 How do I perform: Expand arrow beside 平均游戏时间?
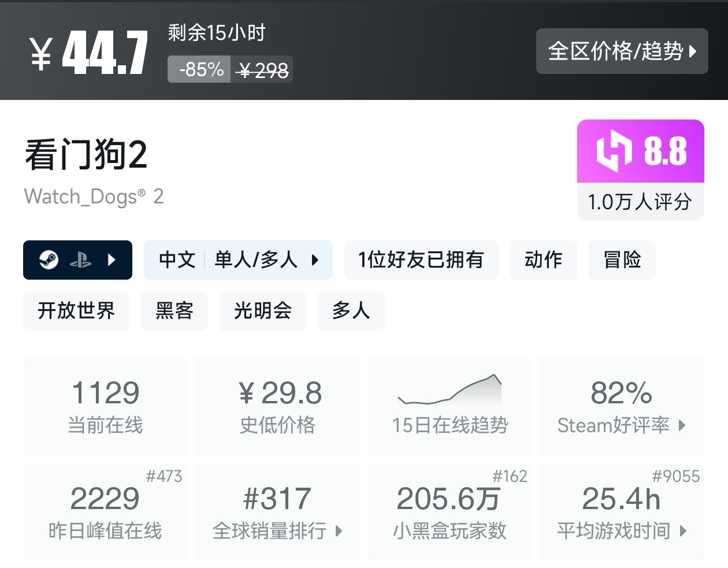(x=683, y=531)
